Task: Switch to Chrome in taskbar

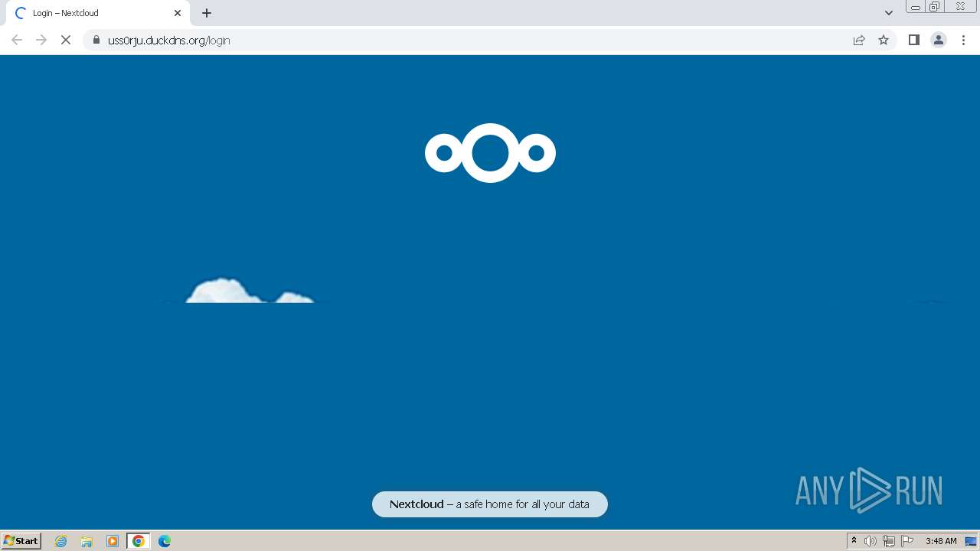Action: [139, 541]
